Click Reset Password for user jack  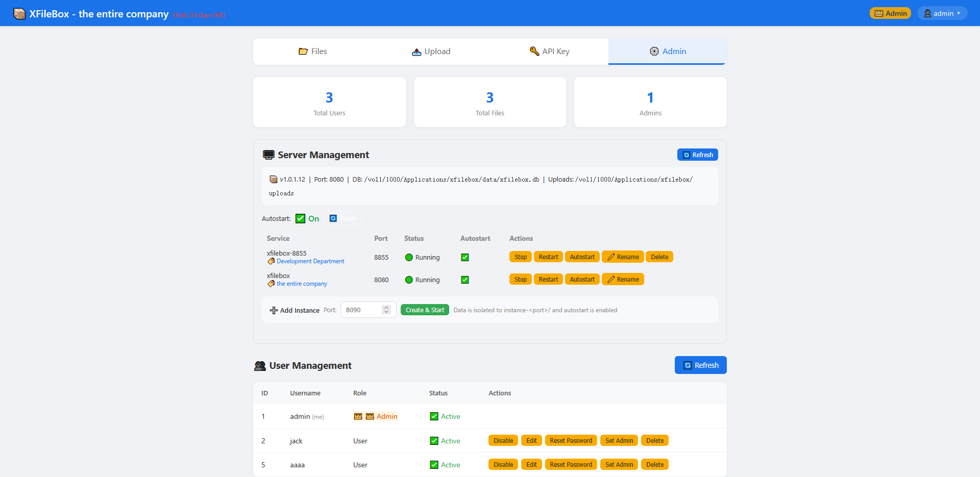tap(571, 440)
